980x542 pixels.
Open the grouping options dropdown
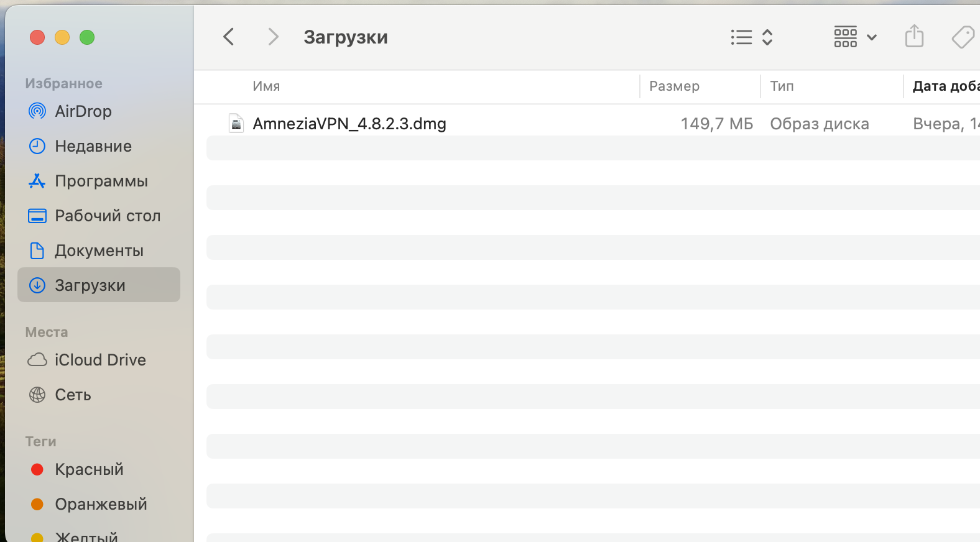[855, 37]
